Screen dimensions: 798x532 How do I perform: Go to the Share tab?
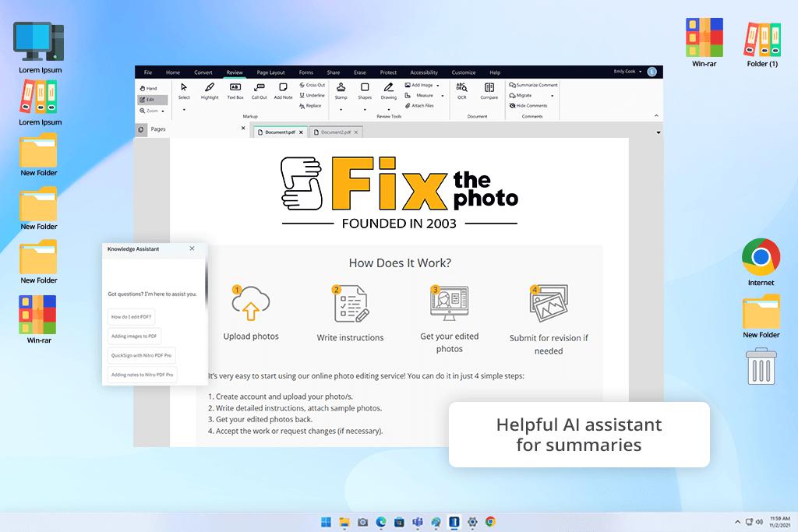point(334,72)
